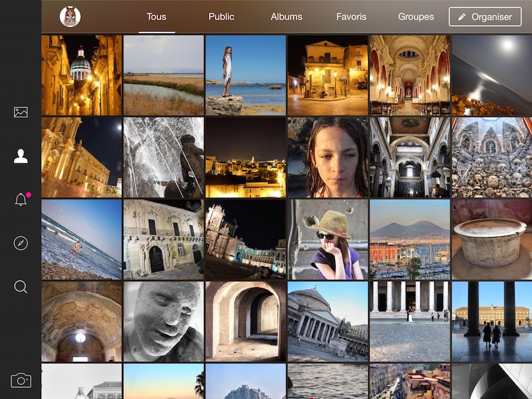532x399 pixels.
Task: Tap the profile avatar picture
Action: tap(70, 16)
